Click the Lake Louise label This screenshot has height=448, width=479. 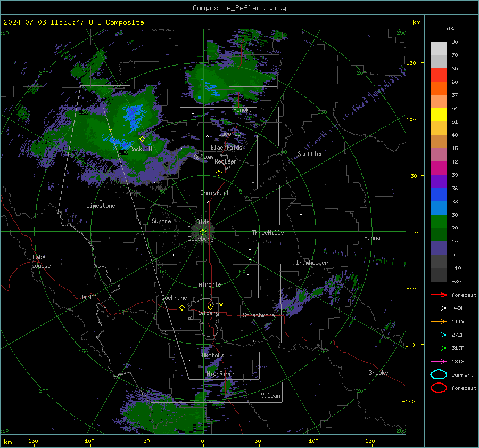pos(41,262)
